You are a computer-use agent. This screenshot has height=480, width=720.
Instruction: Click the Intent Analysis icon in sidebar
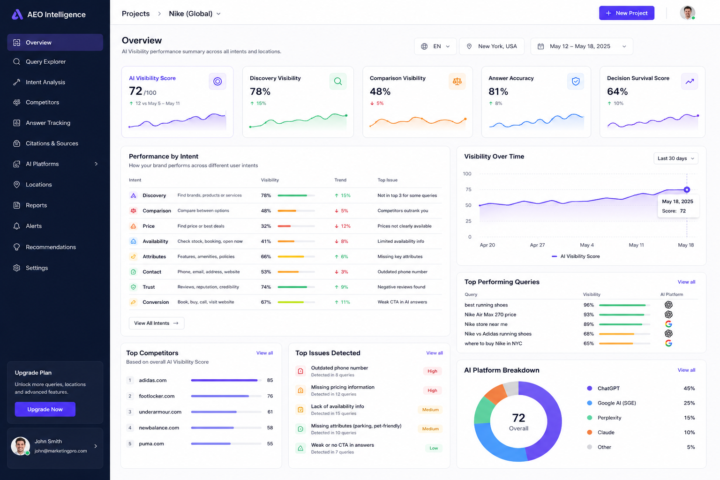tap(17, 82)
